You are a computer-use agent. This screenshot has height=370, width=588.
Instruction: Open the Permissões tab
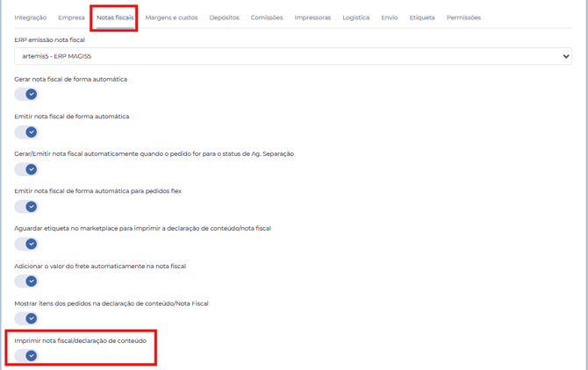(463, 18)
